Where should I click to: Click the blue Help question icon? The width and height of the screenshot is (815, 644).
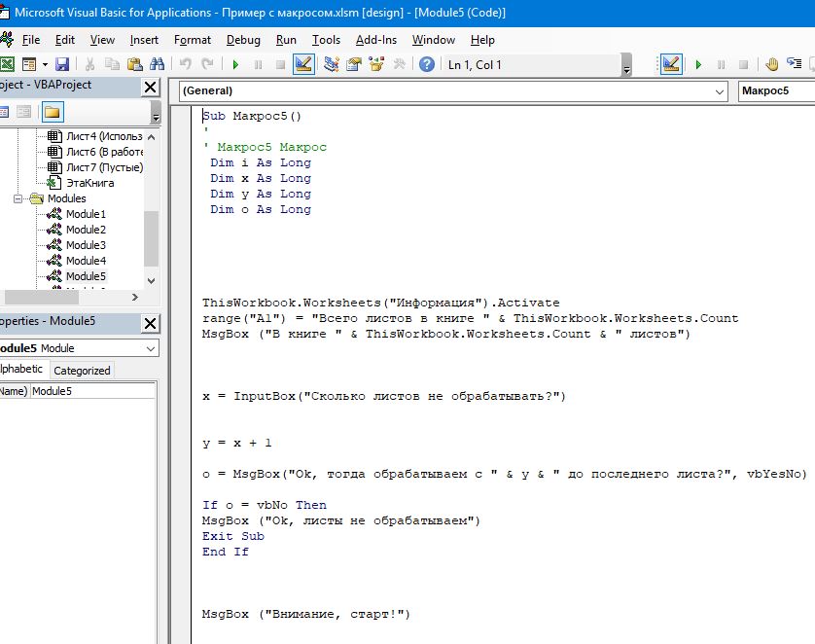click(x=427, y=64)
